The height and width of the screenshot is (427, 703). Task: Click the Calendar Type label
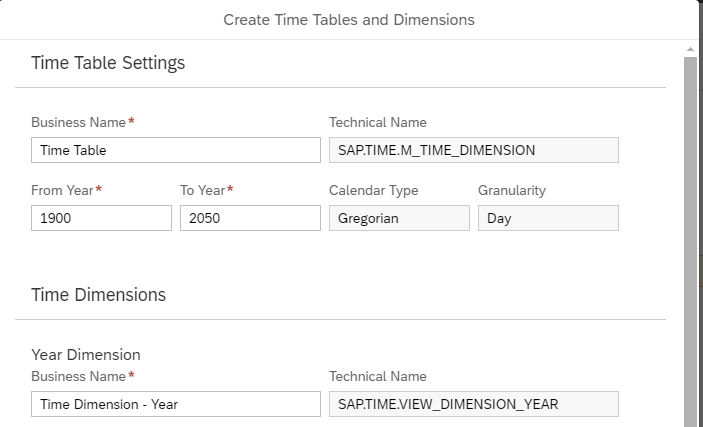pyautogui.click(x=373, y=190)
